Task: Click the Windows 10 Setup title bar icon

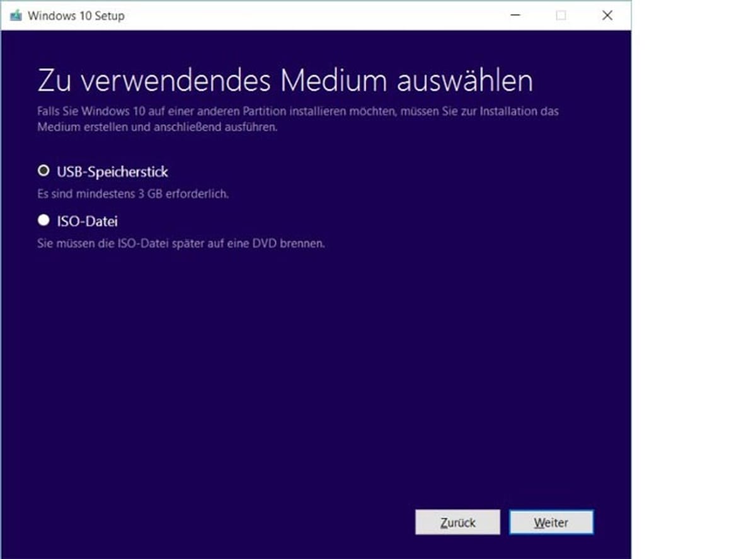Action: point(16,16)
